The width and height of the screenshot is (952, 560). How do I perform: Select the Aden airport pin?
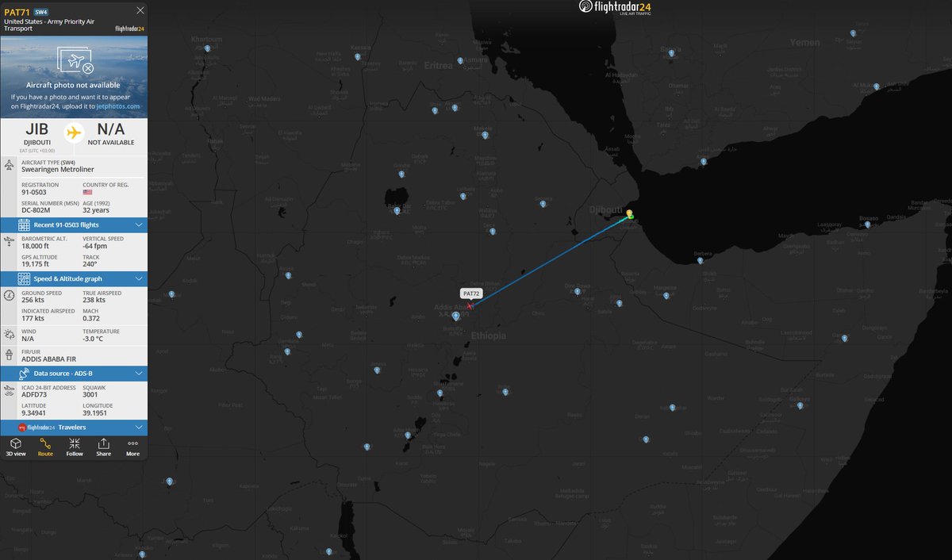(x=703, y=161)
